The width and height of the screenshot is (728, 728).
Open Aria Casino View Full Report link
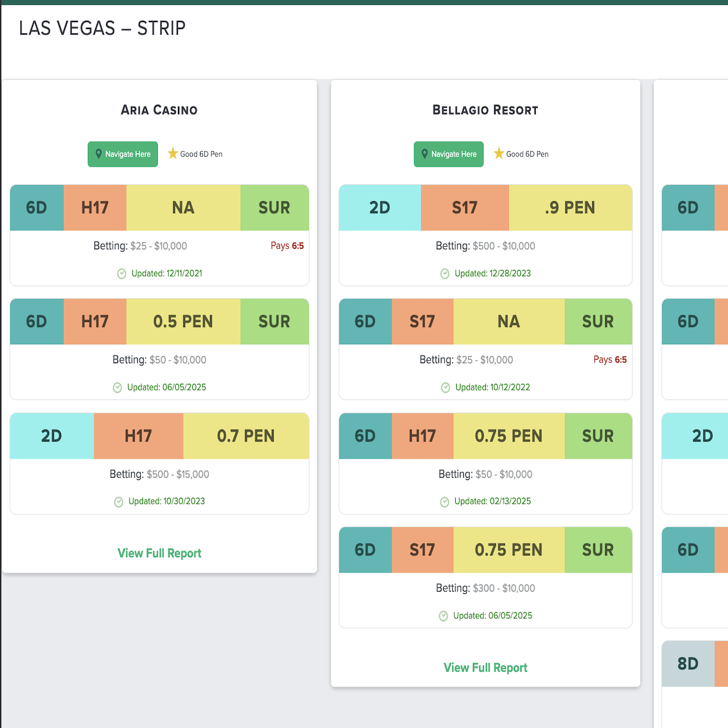(160, 553)
